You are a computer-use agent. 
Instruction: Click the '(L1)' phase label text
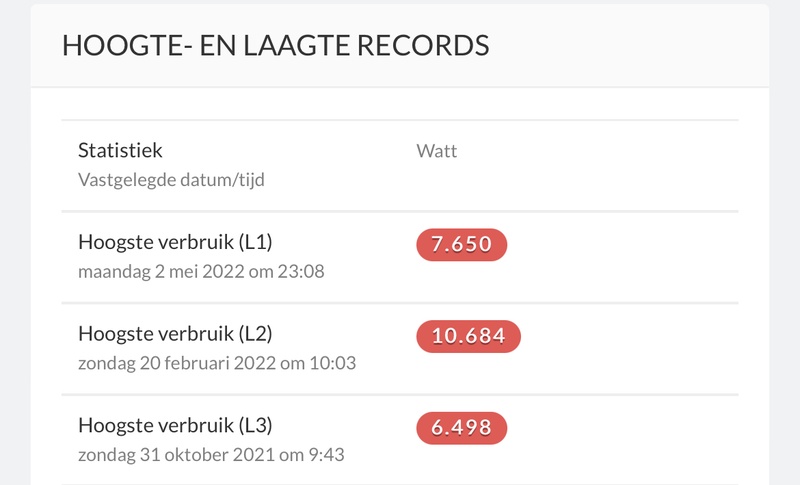click(256, 242)
